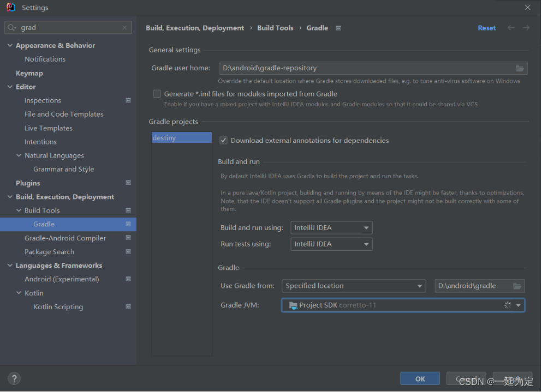
Task: Uncheck Download external annotations for dependencies
Action: click(223, 141)
